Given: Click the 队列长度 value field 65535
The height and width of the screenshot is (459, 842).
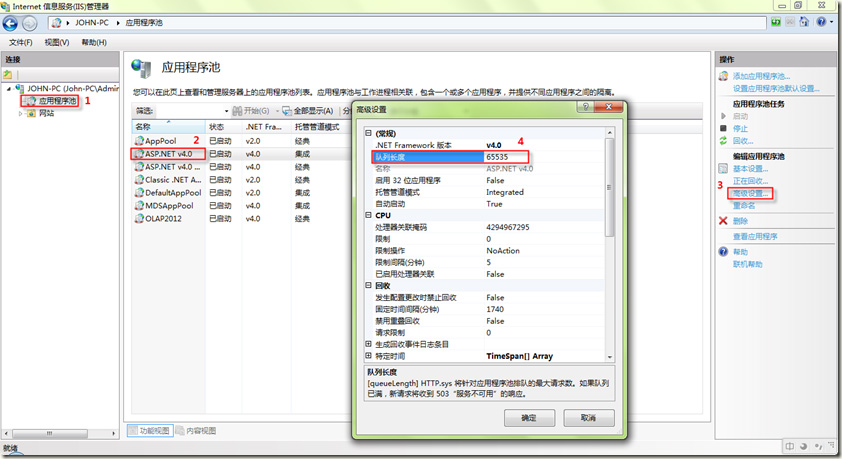Looking at the screenshot, I should [x=506, y=157].
